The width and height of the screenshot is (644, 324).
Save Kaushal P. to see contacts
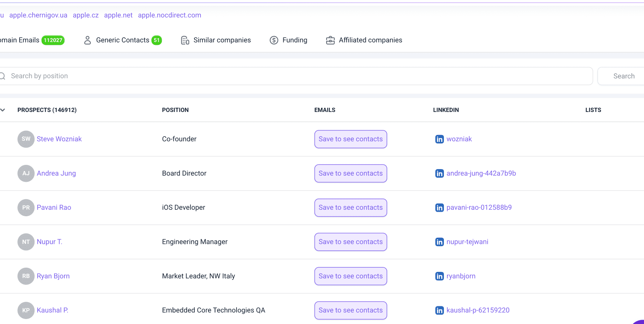(x=350, y=310)
